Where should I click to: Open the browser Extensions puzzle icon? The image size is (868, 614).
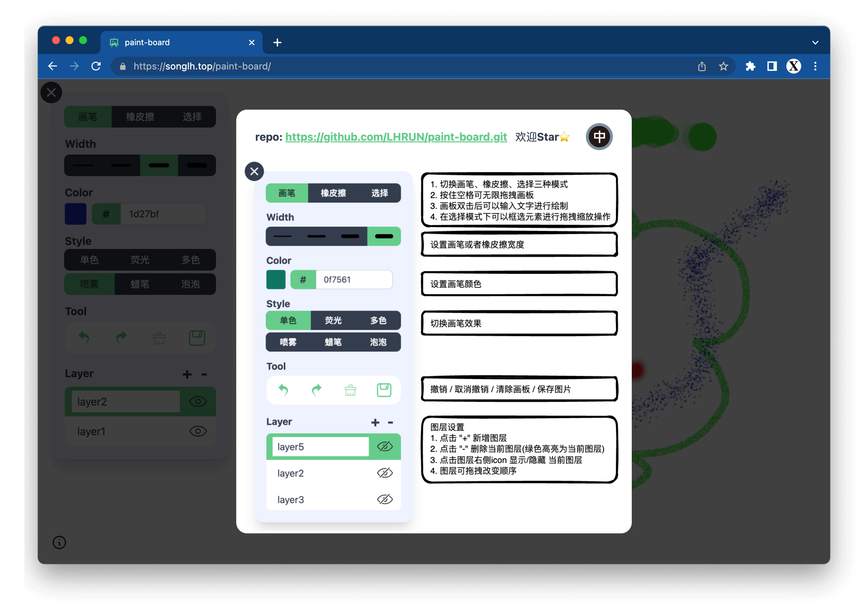(750, 66)
